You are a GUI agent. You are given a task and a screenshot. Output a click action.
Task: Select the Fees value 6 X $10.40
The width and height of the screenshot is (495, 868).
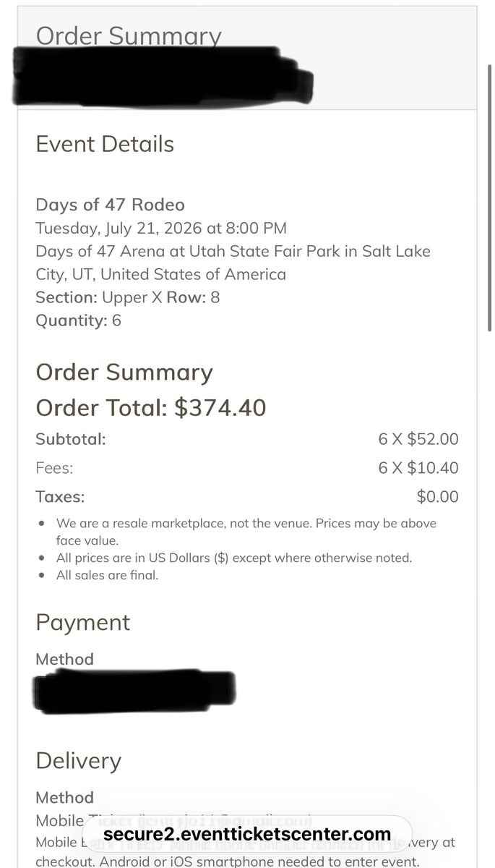click(x=418, y=468)
